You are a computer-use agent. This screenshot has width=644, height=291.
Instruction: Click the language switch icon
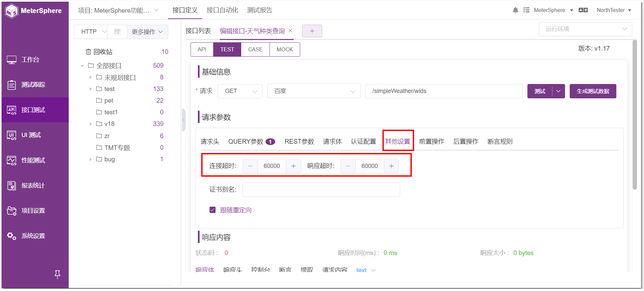coord(583,10)
